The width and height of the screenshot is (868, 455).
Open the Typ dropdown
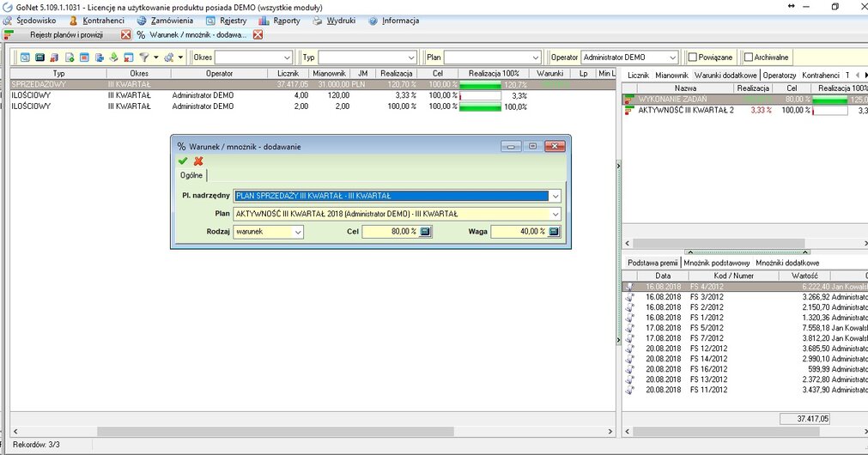pyautogui.click(x=411, y=58)
